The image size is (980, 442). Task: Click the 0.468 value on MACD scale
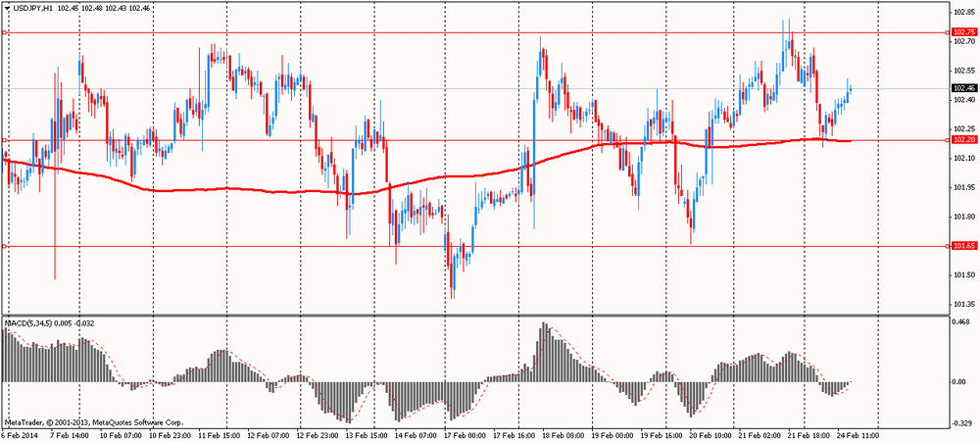(960, 322)
